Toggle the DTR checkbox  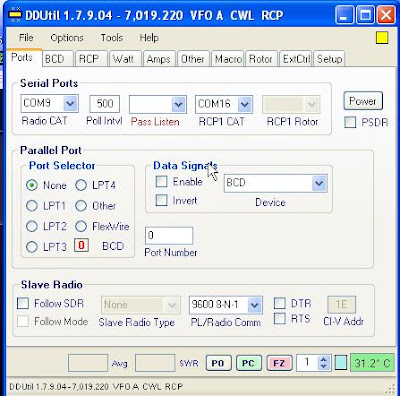point(280,303)
